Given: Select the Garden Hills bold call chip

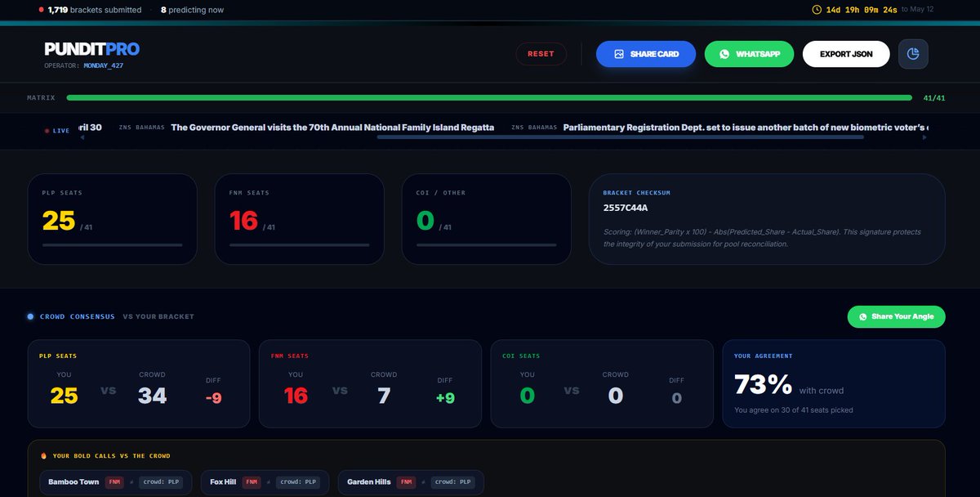Looking at the screenshot, I should pos(411,482).
